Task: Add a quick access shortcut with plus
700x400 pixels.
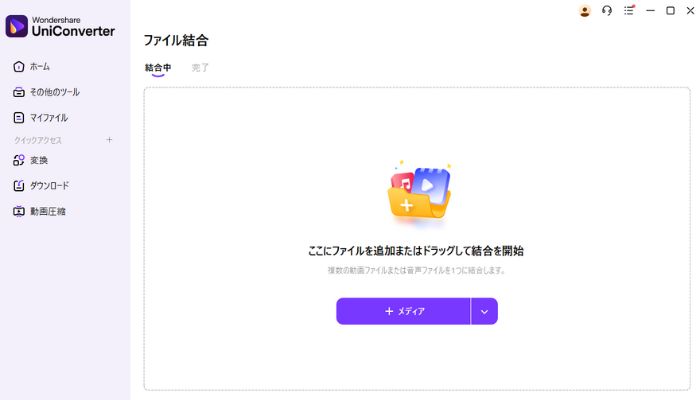Action: point(109,140)
